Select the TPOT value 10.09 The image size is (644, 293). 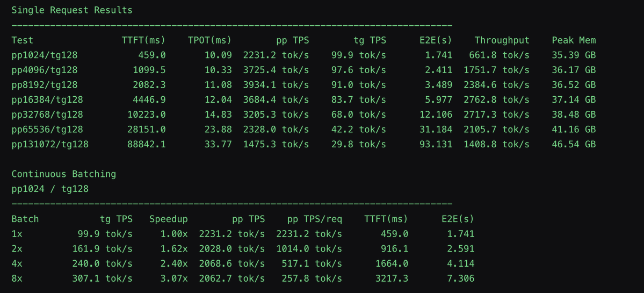tap(218, 55)
